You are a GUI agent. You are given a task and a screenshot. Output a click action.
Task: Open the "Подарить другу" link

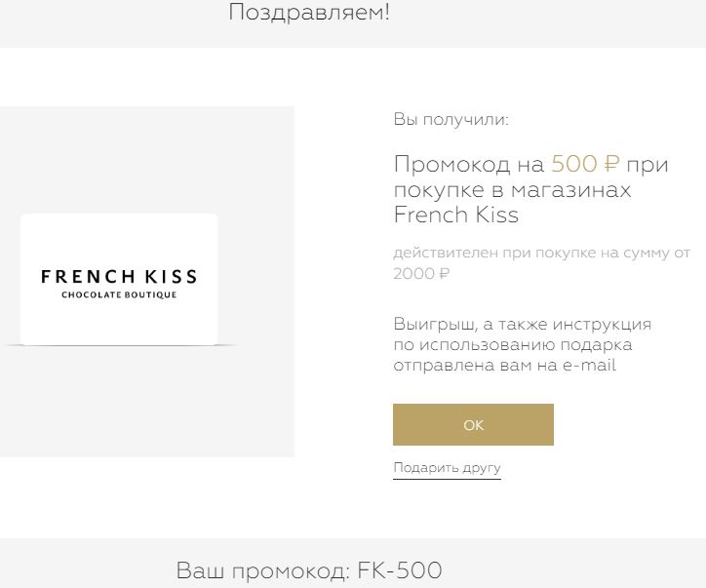447,468
